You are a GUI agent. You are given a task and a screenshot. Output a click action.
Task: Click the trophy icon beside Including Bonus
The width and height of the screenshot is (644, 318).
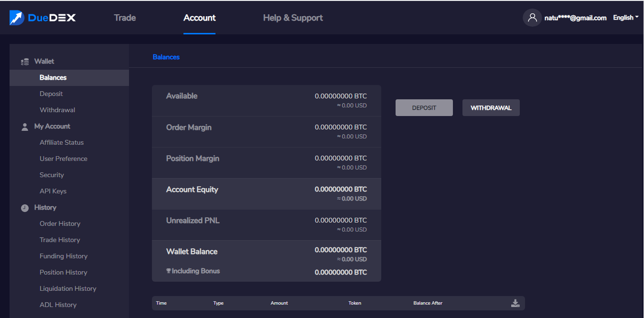click(x=169, y=271)
